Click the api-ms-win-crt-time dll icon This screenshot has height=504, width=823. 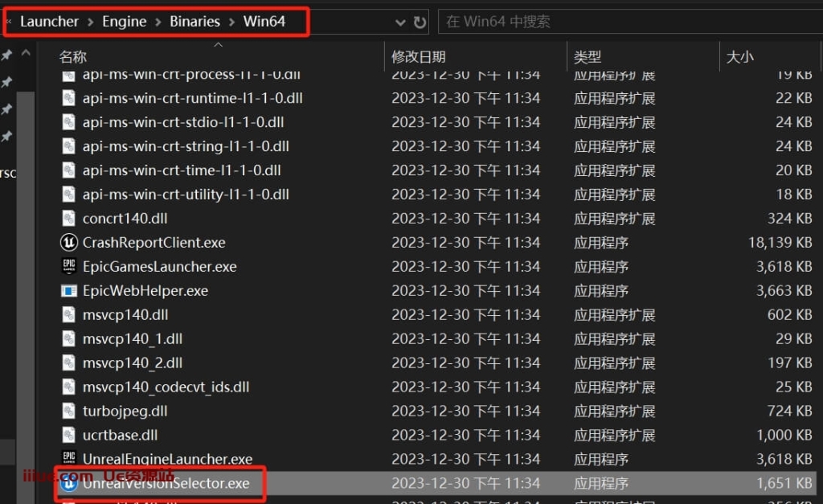tap(69, 170)
